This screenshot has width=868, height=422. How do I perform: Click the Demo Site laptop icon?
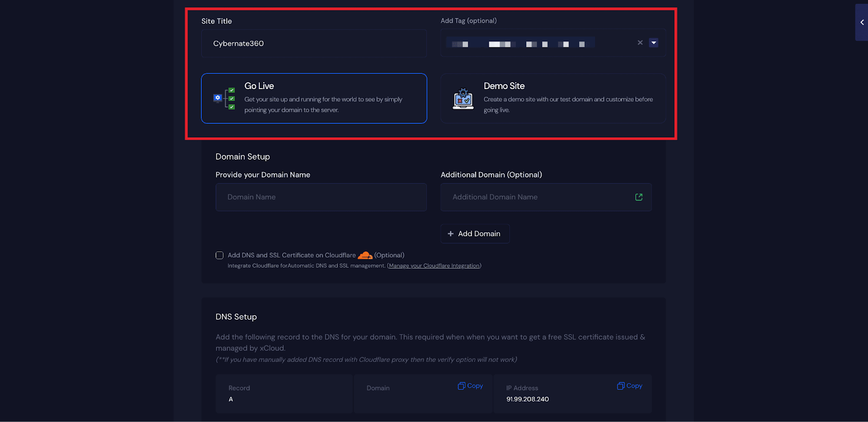463,99
